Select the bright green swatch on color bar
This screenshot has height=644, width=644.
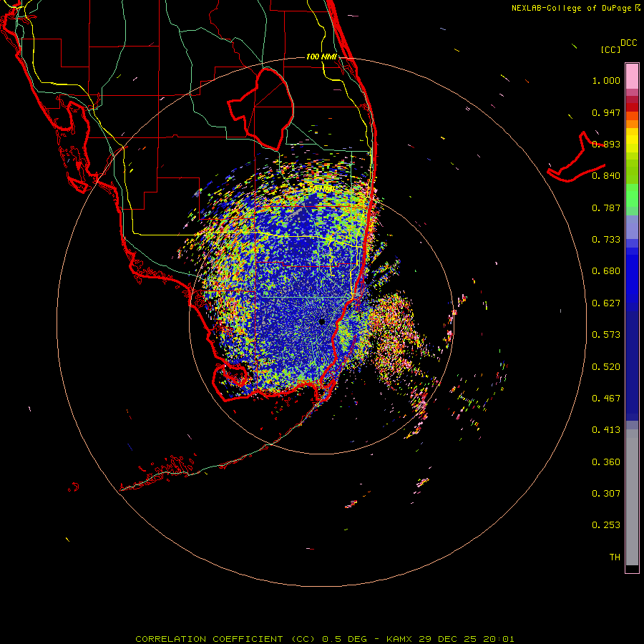(x=632, y=195)
